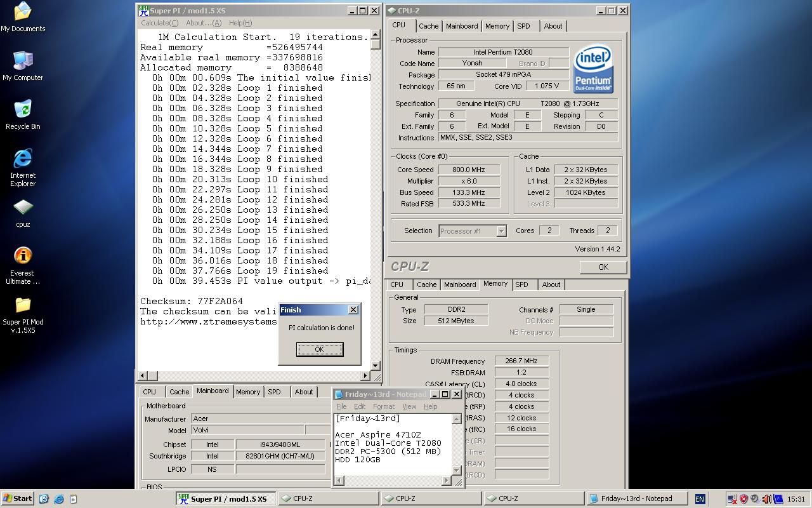Select Cache tab in CPU-Z Memory window

(x=426, y=284)
